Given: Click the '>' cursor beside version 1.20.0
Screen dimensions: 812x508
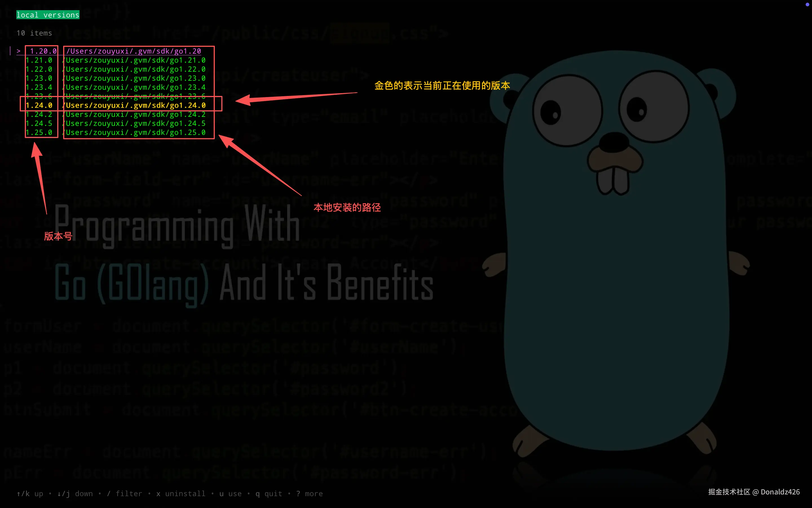Looking at the screenshot, I should (x=18, y=51).
